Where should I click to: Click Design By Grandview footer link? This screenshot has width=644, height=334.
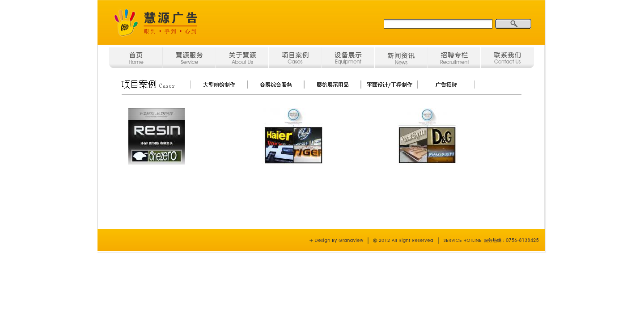point(336,241)
